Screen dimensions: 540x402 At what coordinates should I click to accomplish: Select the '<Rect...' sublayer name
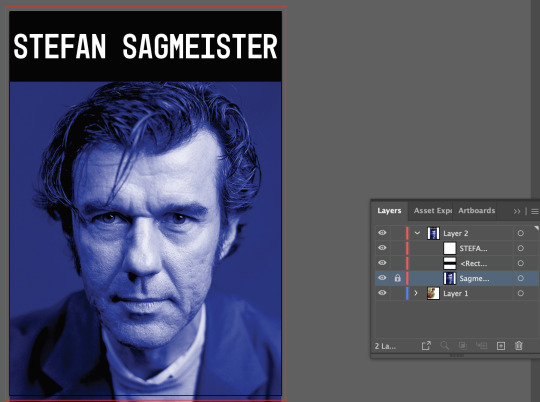click(x=474, y=264)
